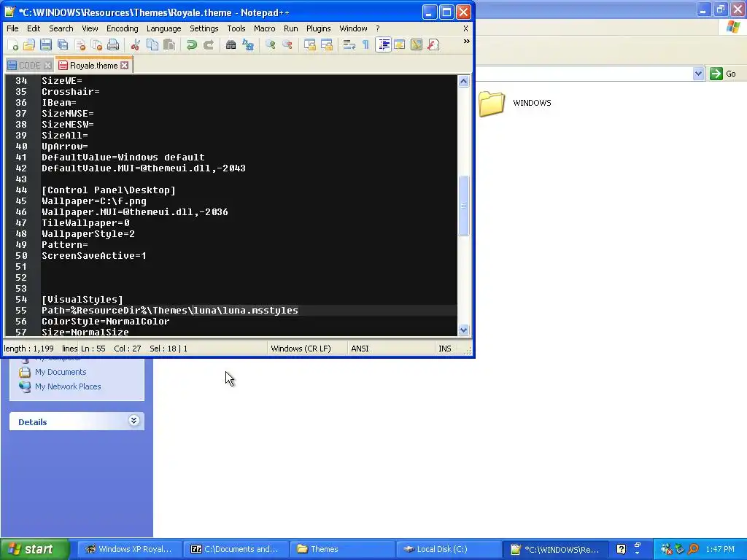Viewport: 747px width, 560px height.
Task: Open the Plugins menu
Action: (x=318, y=28)
